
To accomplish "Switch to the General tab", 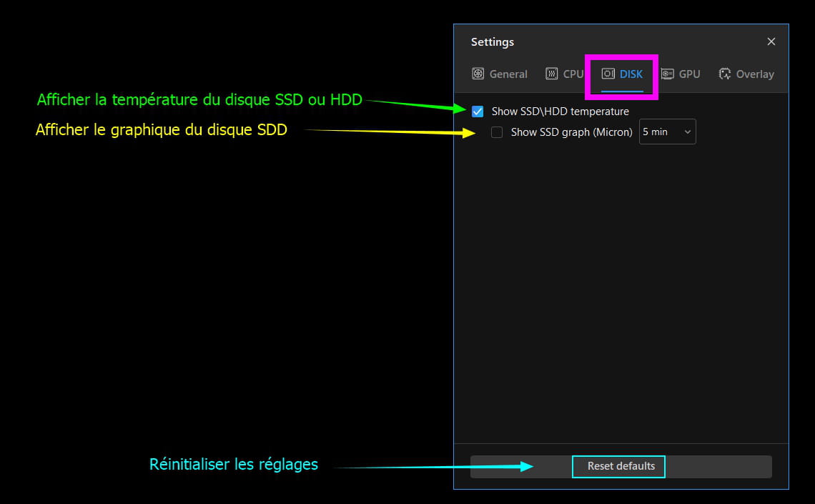I will point(508,74).
